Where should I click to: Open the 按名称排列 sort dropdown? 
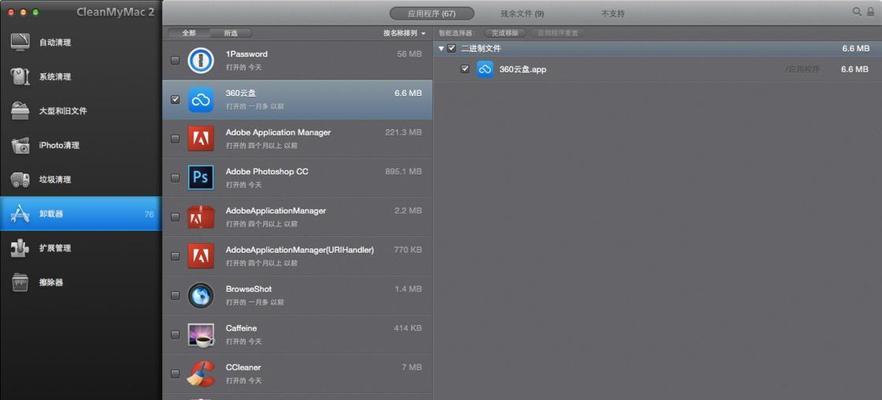404,33
